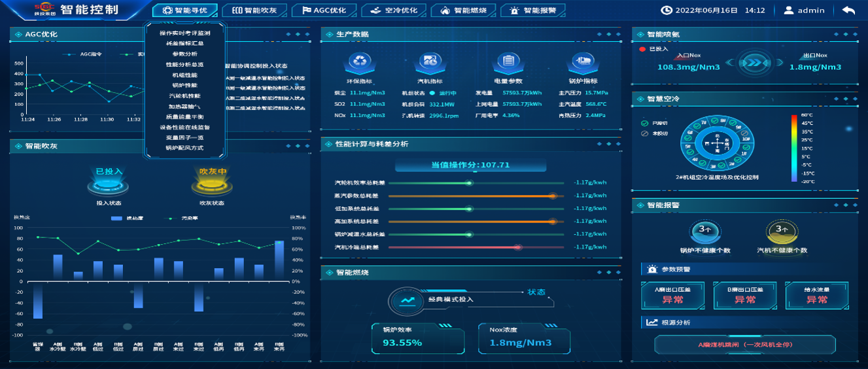The height and width of the screenshot is (369, 868).
Task: Click the 已投入 status indicator under 智能吹灰
Action: click(109, 183)
